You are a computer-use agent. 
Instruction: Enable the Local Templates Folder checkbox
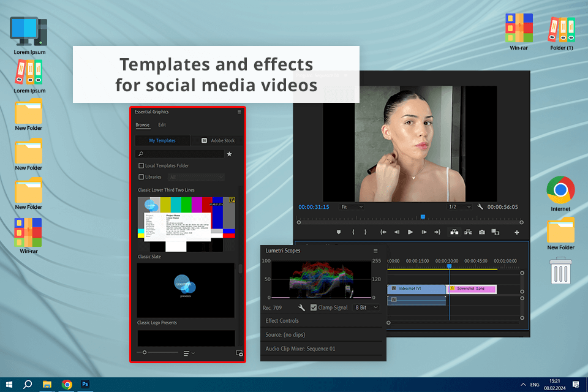pyautogui.click(x=141, y=165)
